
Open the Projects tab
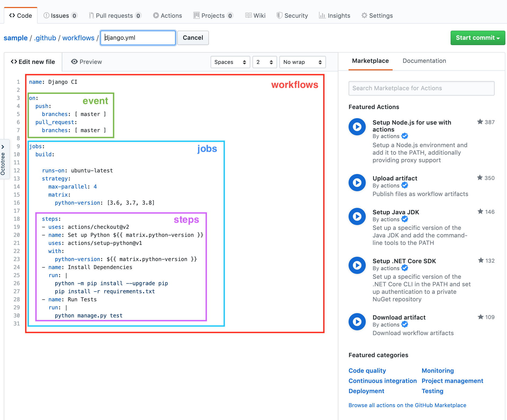pos(213,16)
